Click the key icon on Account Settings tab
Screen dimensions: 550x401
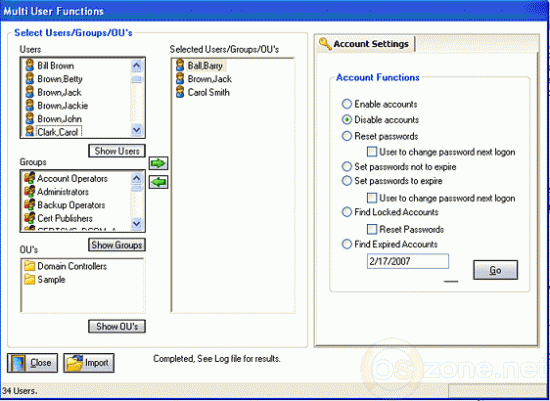[325, 44]
